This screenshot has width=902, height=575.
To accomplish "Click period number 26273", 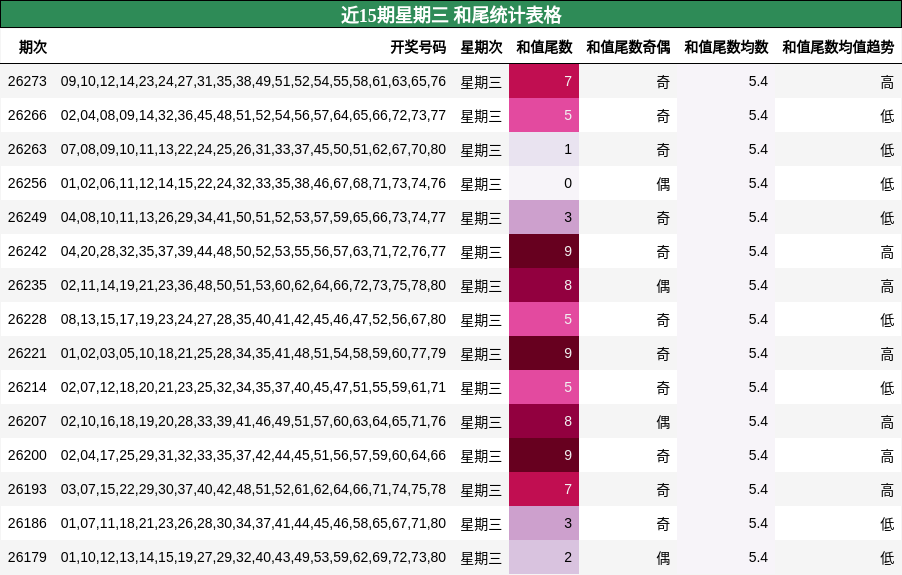I will (27, 82).
